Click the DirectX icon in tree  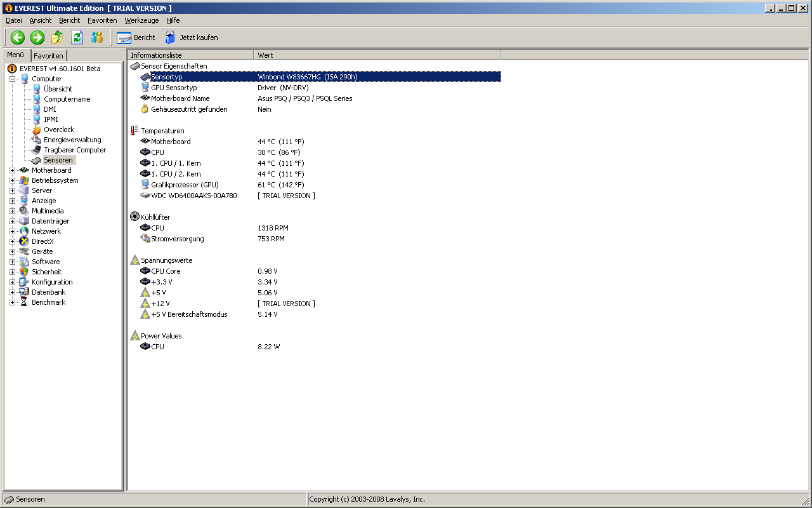(x=24, y=241)
